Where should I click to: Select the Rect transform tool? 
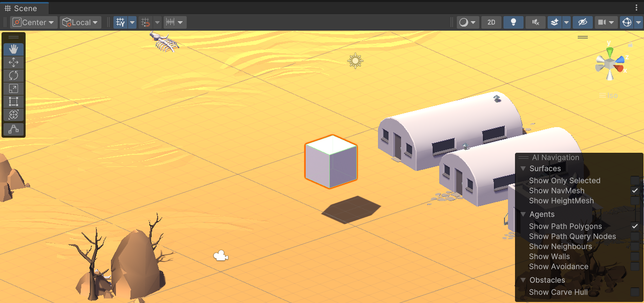(14, 102)
